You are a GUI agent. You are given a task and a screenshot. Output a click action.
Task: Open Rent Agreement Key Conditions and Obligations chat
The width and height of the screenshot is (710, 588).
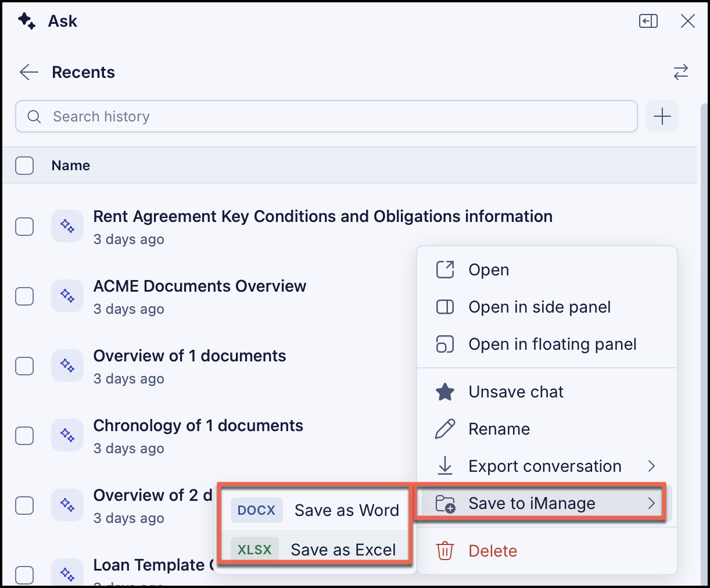pos(323,217)
